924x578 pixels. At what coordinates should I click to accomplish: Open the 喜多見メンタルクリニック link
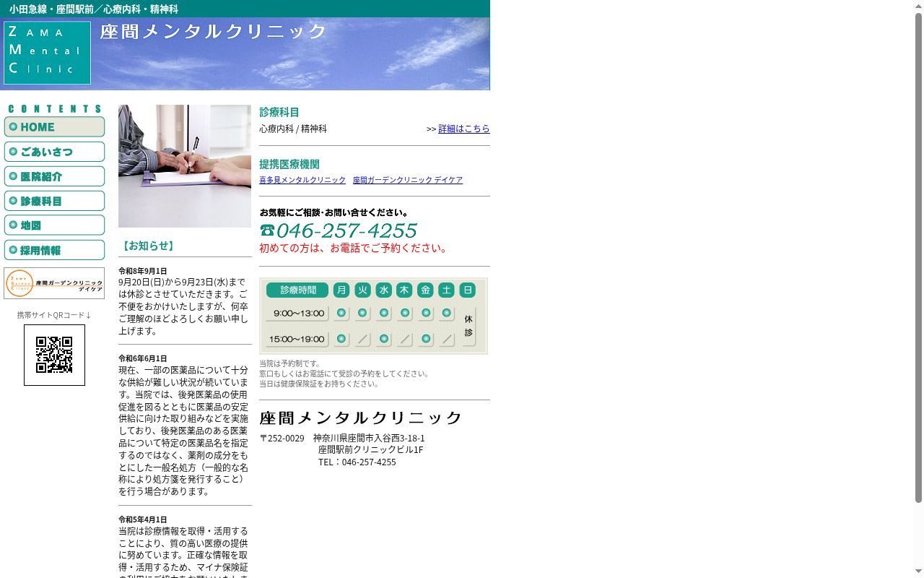[x=302, y=180]
